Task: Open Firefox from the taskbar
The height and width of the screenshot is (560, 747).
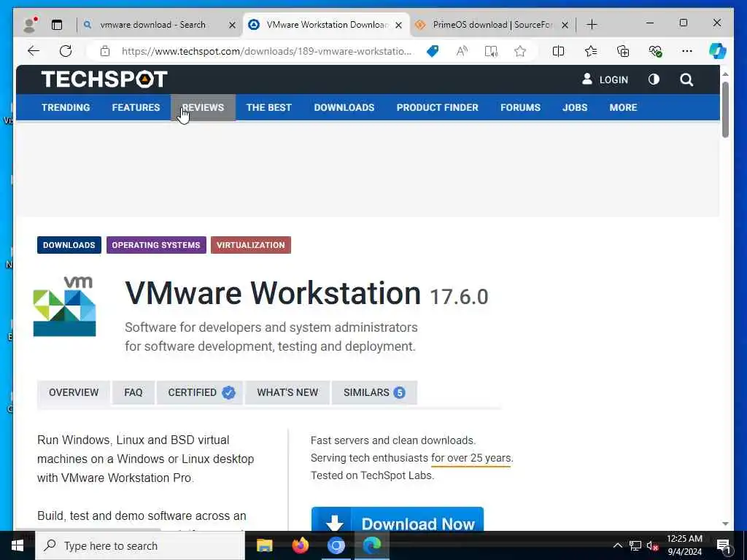Action: [x=300, y=545]
